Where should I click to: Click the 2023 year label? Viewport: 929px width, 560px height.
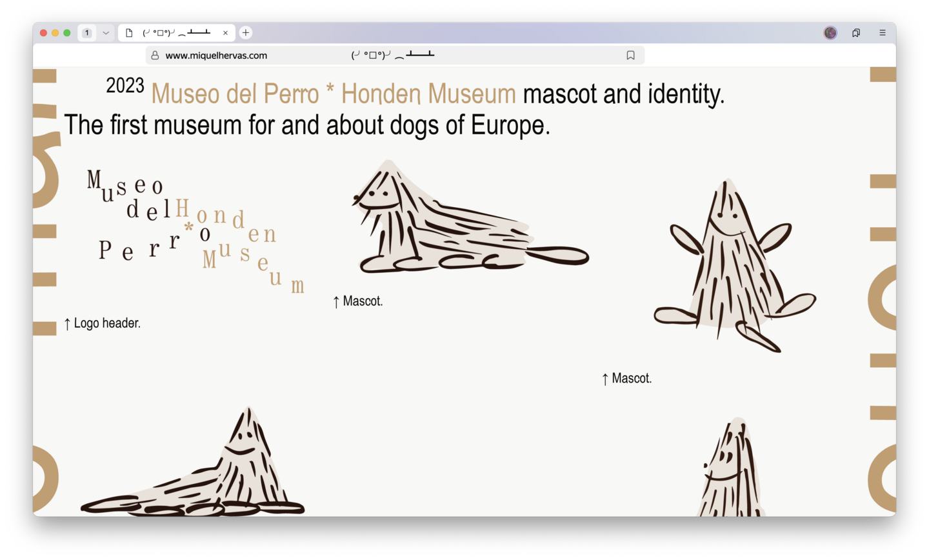click(x=125, y=85)
